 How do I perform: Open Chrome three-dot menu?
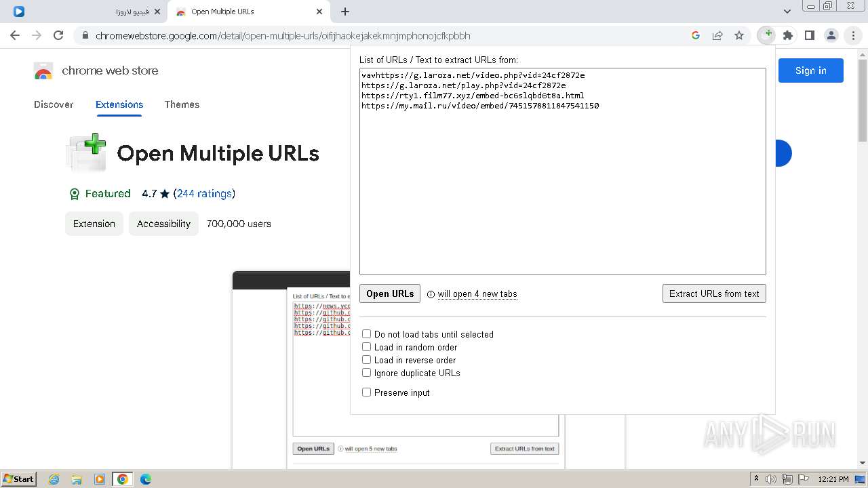[853, 35]
